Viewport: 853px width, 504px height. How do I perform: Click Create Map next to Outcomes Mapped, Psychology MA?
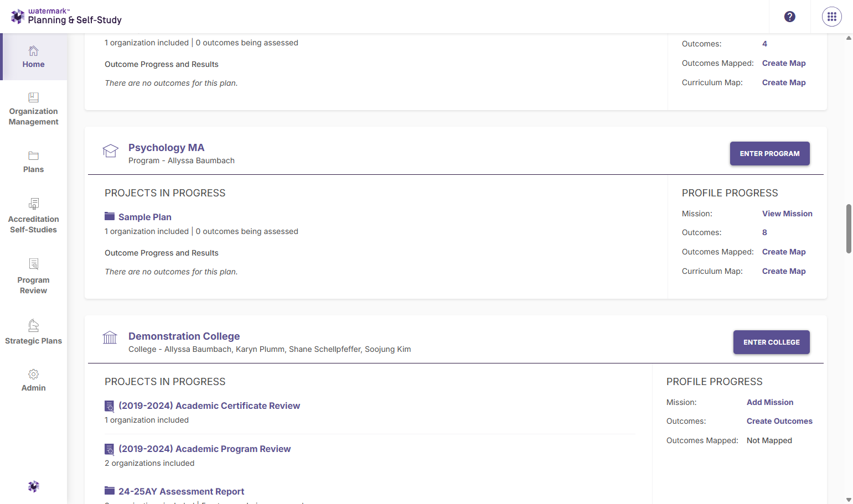coord(784,252)
